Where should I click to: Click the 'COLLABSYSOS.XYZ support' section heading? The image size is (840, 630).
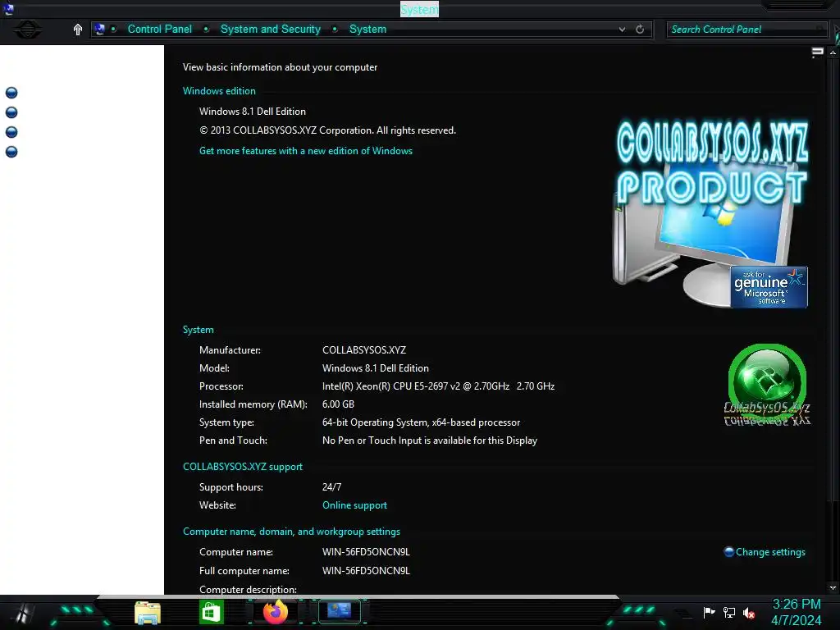[243, 467]
